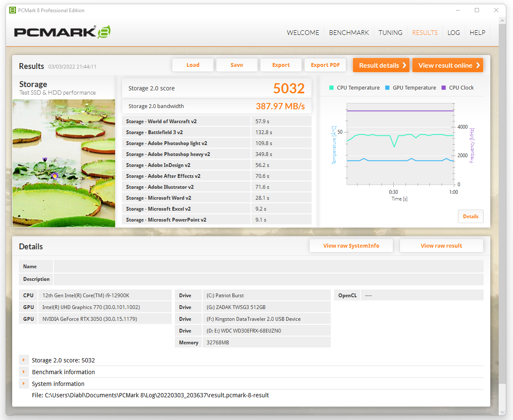Select the Adobe Illustrator v2 row
Viewport: 513px width, 420px height.
[217, 187]
